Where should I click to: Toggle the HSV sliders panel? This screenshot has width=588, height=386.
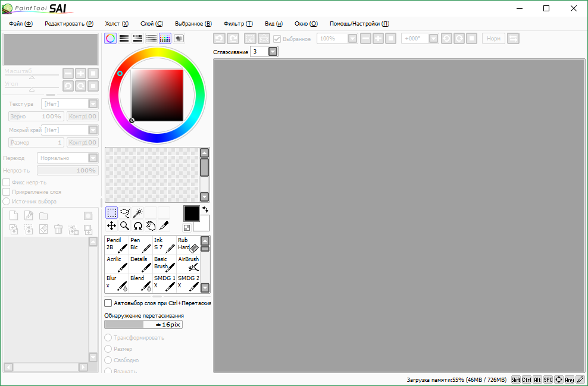click(137, 38)
